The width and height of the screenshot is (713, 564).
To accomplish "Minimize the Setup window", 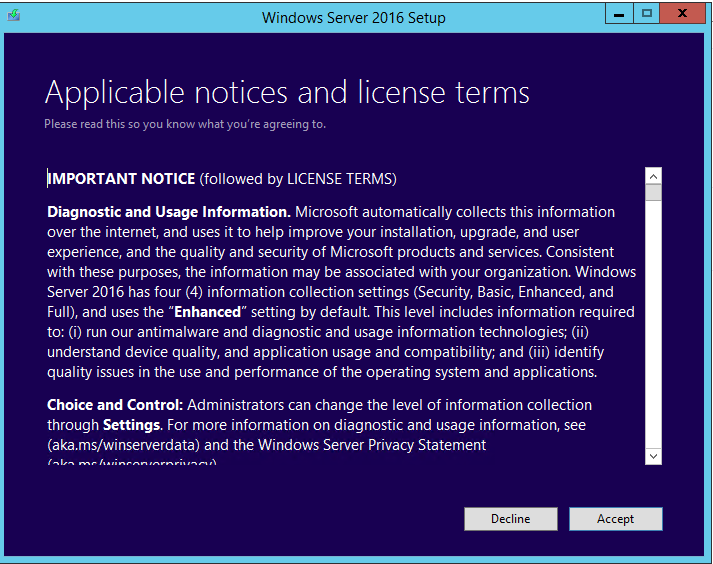I will (619, 14).
